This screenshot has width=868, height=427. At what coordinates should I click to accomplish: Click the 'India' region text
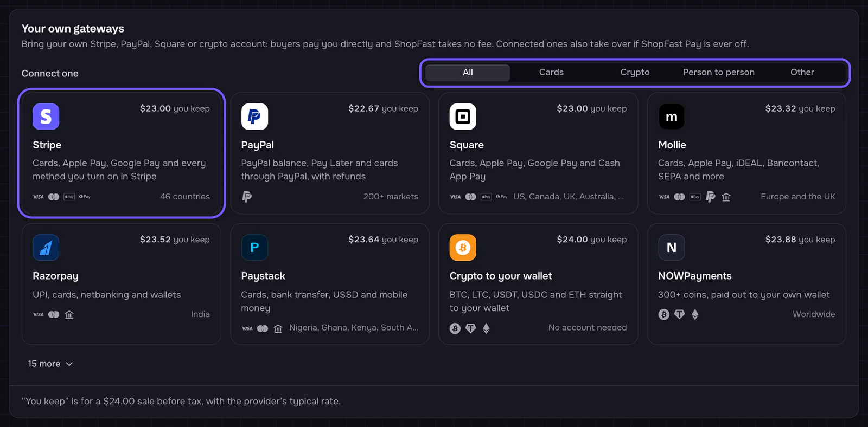(x=200, y=314)
